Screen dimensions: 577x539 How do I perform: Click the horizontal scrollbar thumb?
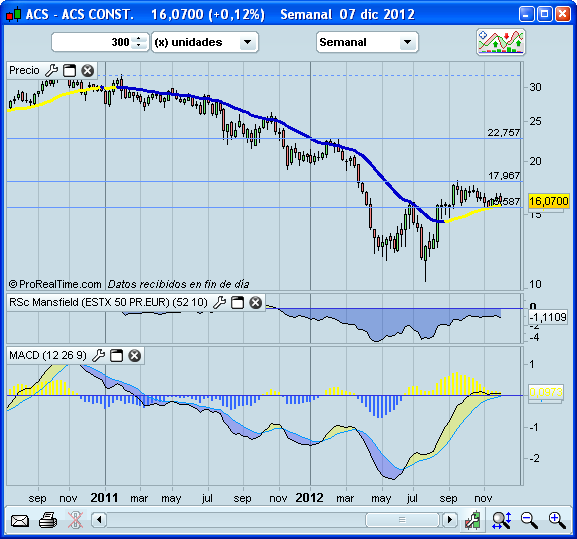[x=402, y=520]
